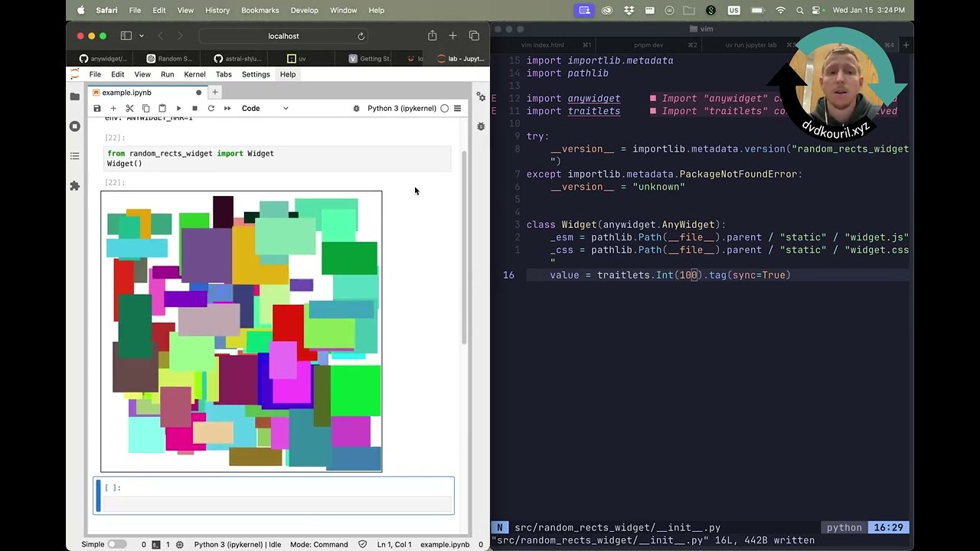Screen dimensions: 980x551
Task: Switch to the uv run jupyter lab terminal tab
Action: 751,45
